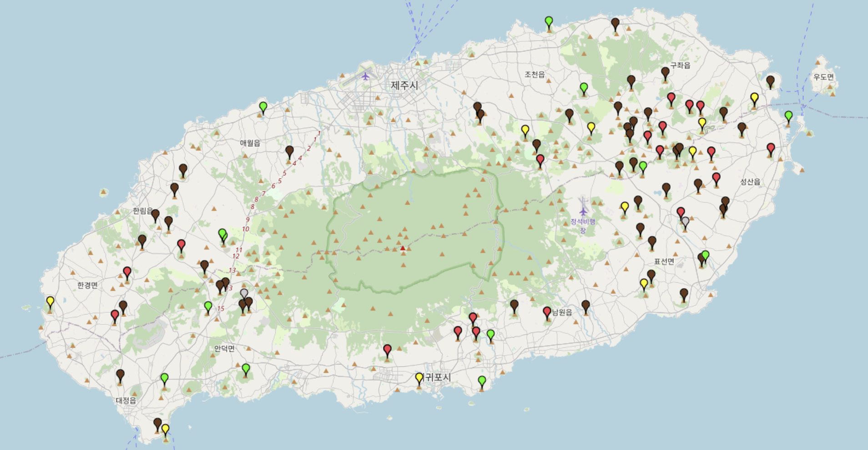868x450 pixels.
Task: Click the Jeju airport airplane icon
Action: pos(365,76)
